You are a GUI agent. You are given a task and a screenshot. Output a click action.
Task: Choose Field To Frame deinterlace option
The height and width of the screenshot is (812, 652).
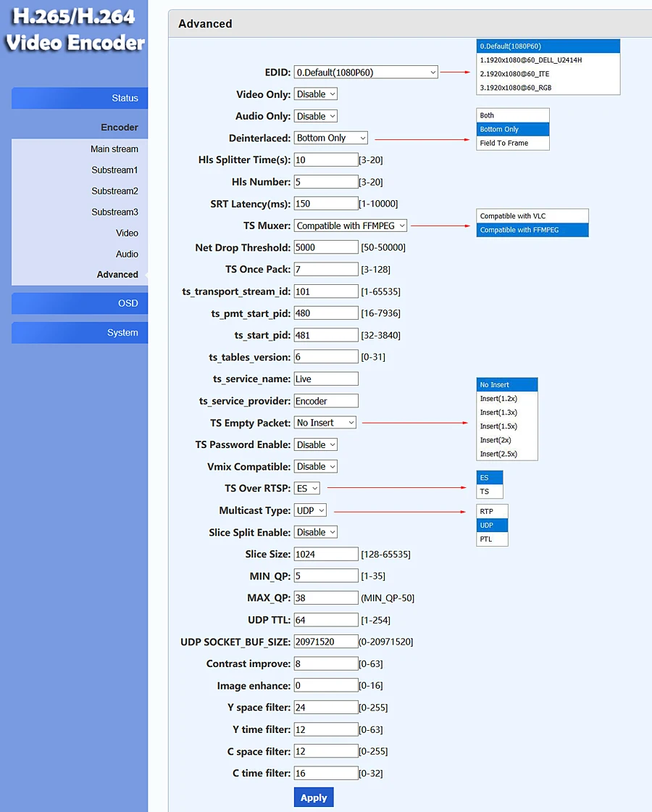[x=513, y=143]
